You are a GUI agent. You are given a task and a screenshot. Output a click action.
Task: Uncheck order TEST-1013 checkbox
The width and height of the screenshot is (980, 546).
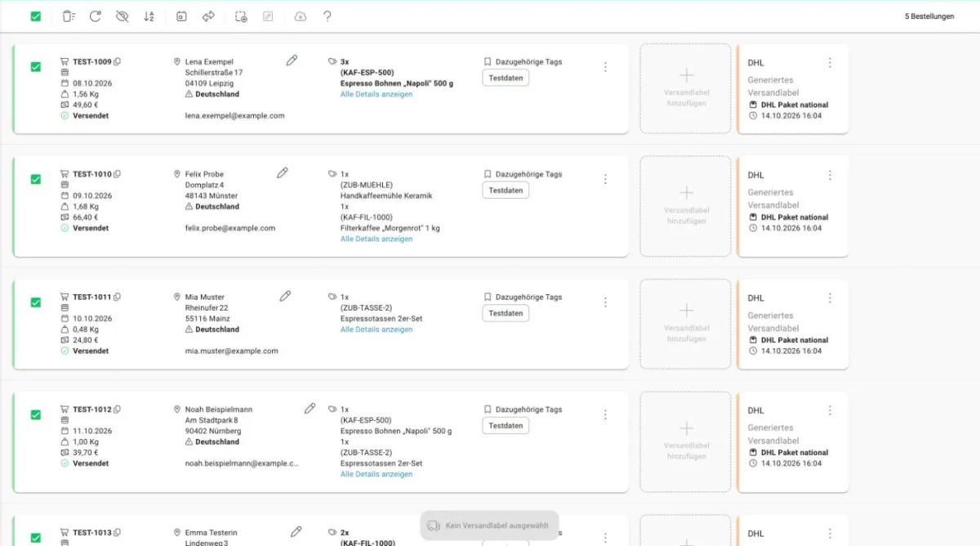(36, 538)
